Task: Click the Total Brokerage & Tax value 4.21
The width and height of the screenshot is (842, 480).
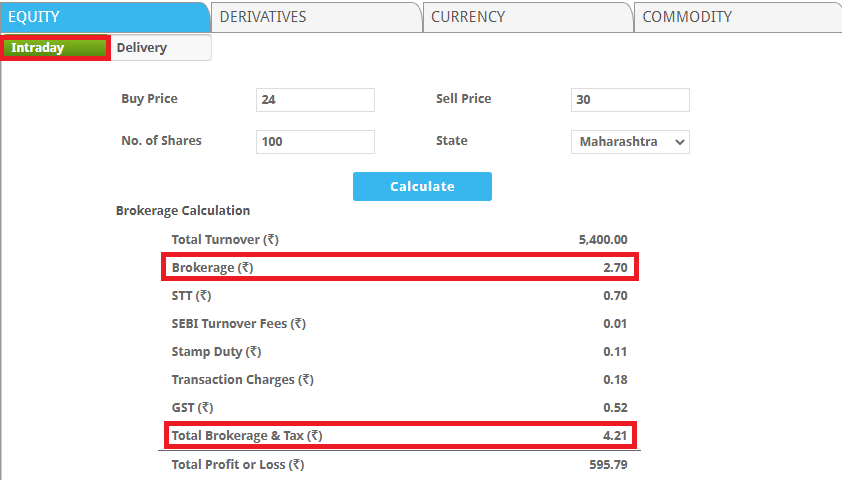Action: [615, 436]
